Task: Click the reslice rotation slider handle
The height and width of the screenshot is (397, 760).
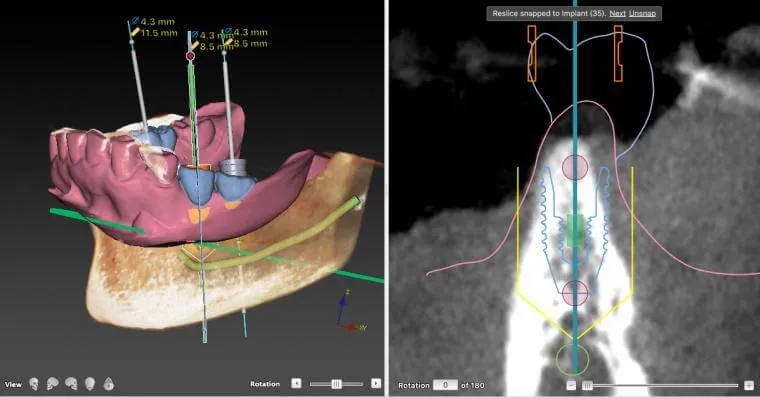Action: (x=587, y=386)
